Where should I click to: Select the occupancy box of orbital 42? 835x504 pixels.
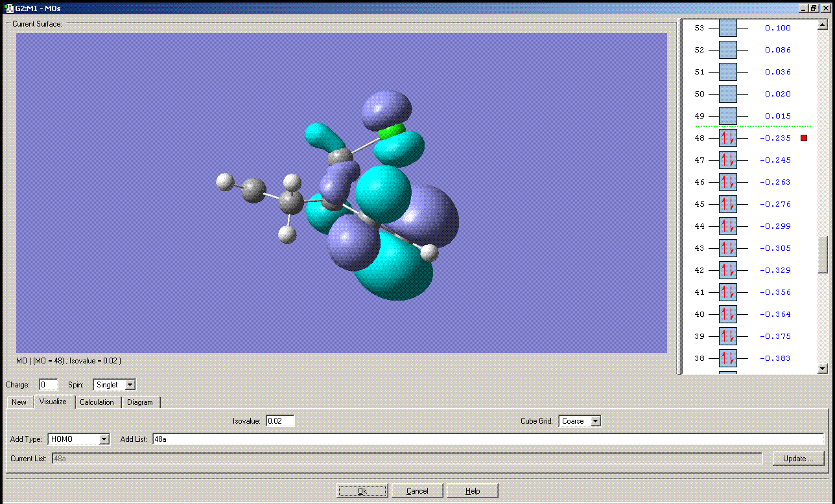click(x=728, y=270)
